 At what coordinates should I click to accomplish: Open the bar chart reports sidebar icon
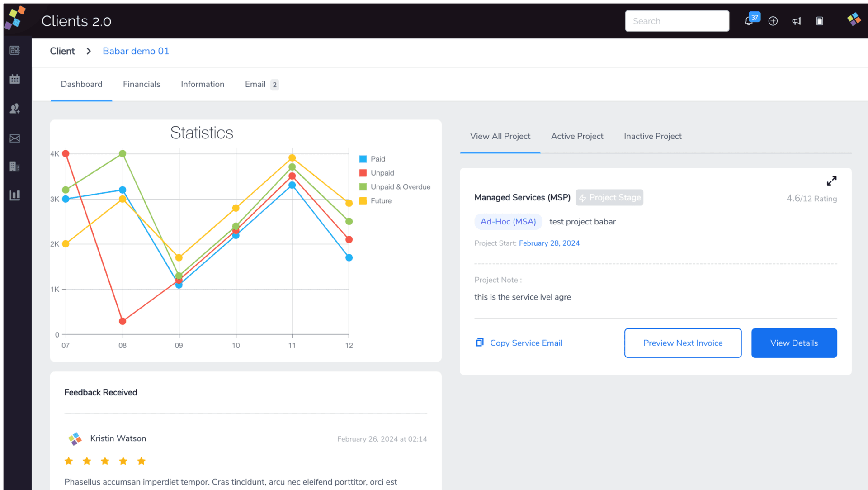pos(15,195)
